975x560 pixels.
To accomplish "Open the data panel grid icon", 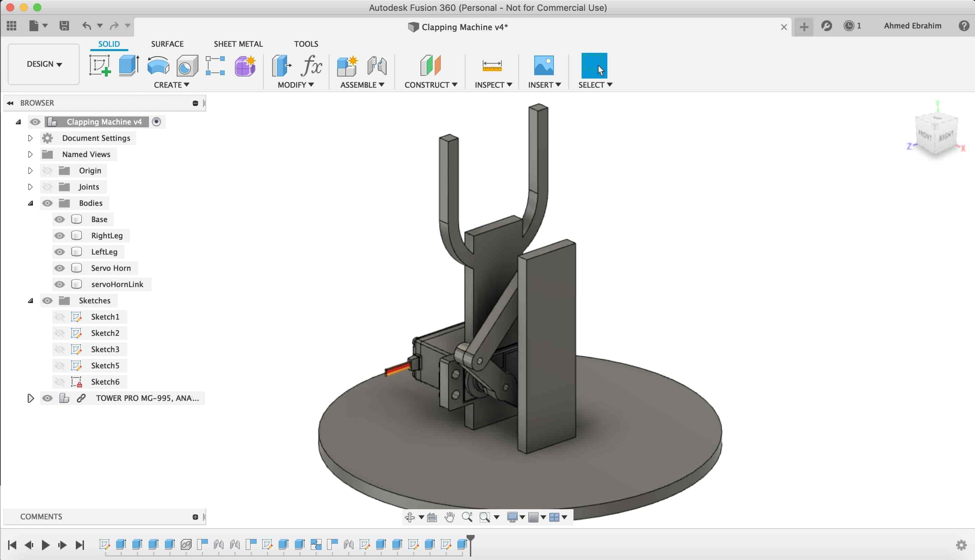I will click(12, 26).
